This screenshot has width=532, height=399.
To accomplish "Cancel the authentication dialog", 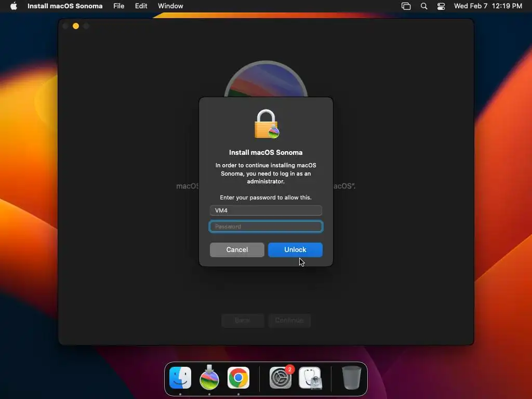I will coord(237,250).
